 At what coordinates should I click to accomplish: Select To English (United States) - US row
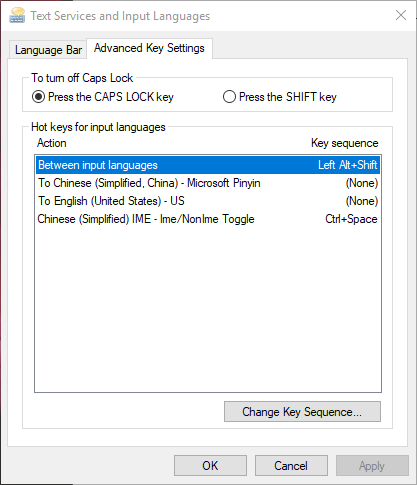(x=208, y=201)
